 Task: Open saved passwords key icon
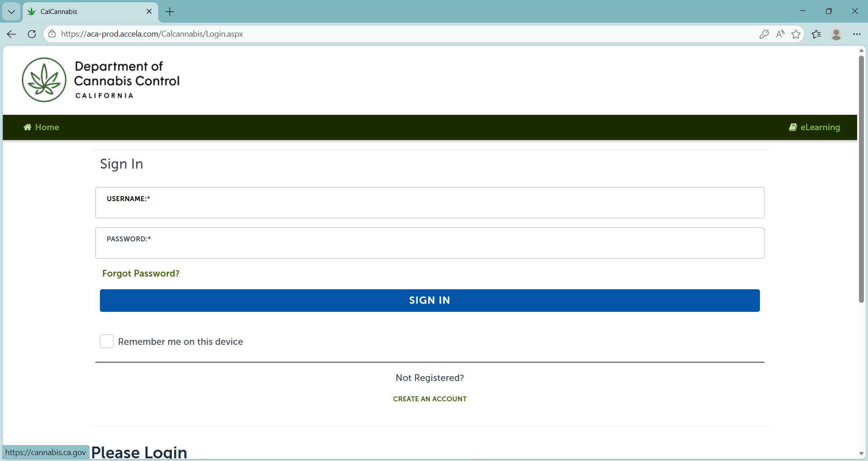point(764,34)
